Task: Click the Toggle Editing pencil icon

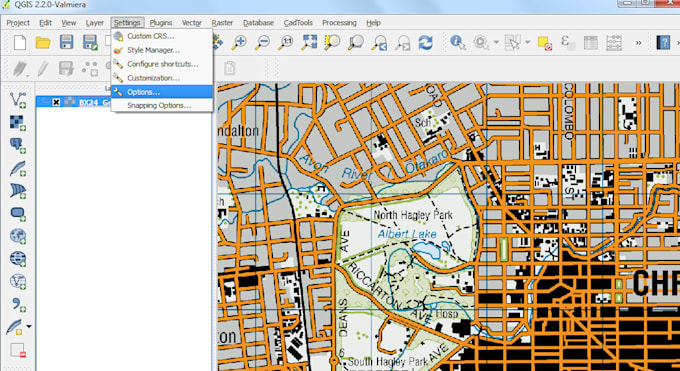Action: tap(42, 69)
